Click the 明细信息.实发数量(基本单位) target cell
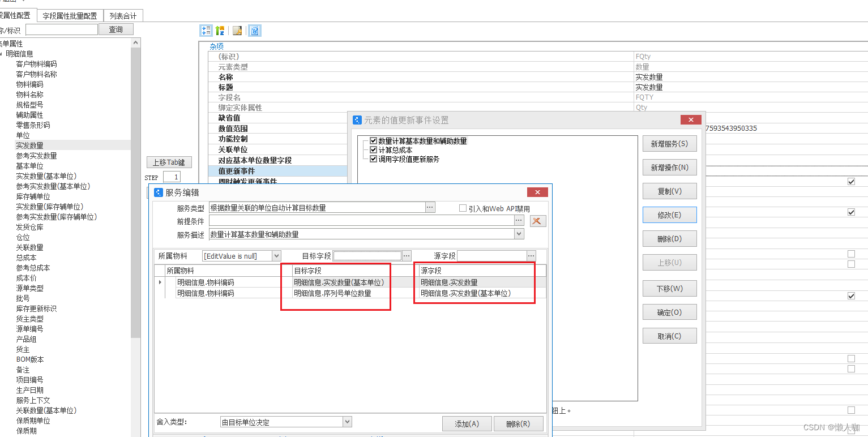868x437 pixels. (354, 282)
